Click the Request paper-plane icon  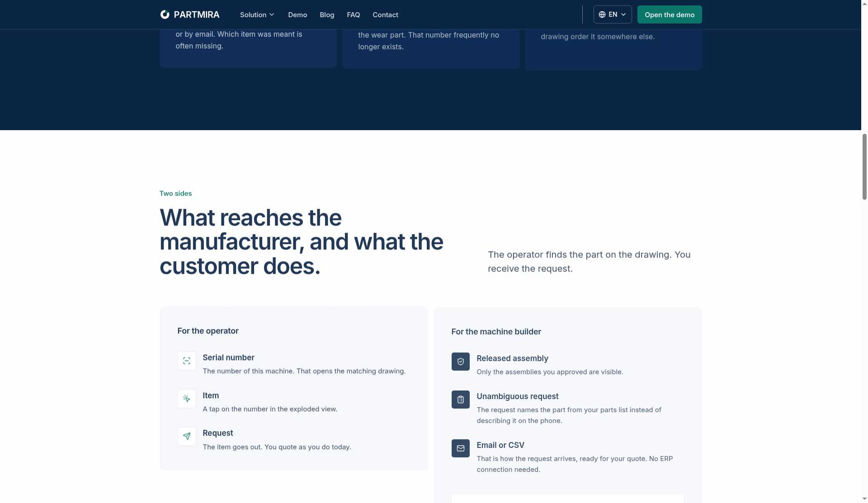tap(187, 436)
